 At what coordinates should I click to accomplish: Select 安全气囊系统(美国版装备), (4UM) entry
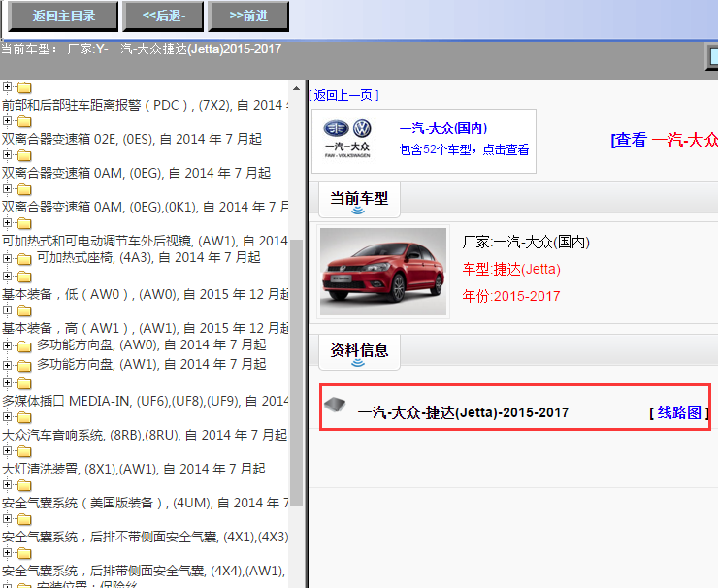point(146,503)
